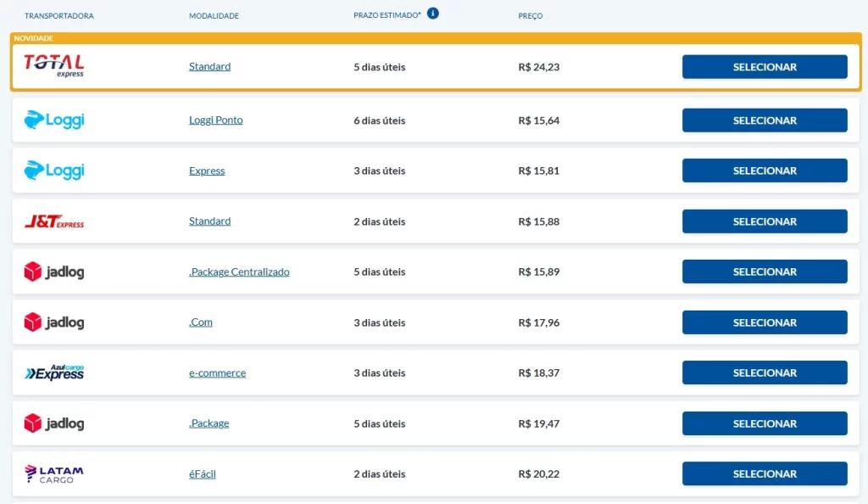
Task: Click the R$ 17,96 price
Action: pyautogui.click(x=538, y=322)
